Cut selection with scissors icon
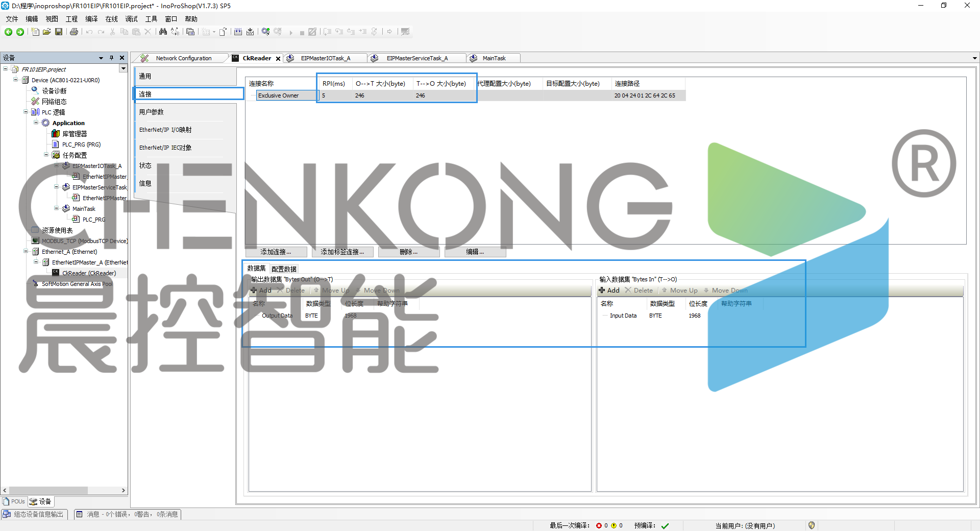 pyautogui.click(x=112, y=32)
